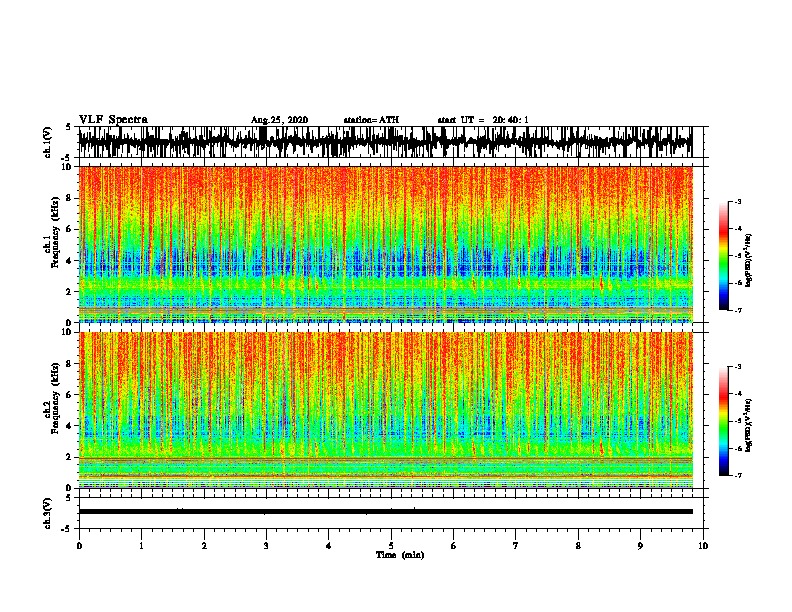Click the ch.2 color scale bar

[723, 421]
